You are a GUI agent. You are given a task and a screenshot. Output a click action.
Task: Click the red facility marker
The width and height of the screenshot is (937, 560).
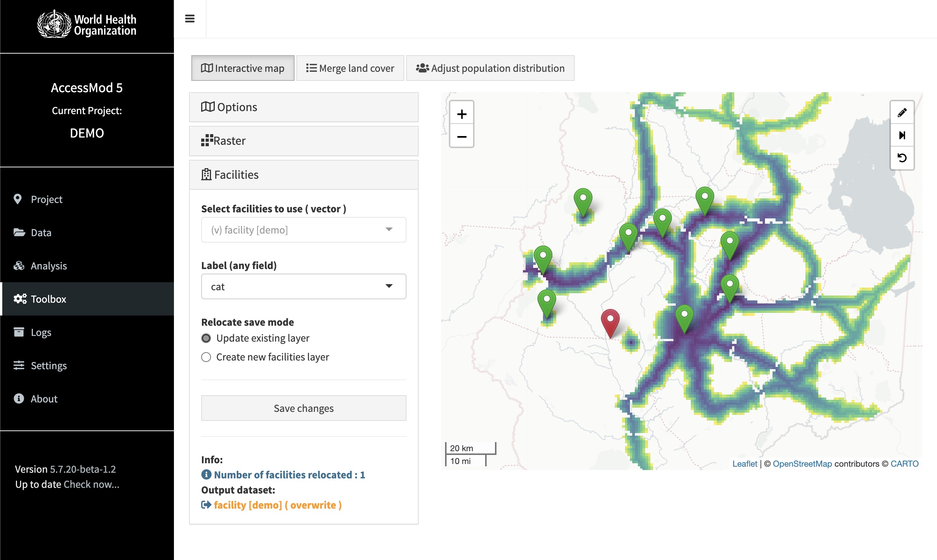pyautogui.click(x=610, y=321)
